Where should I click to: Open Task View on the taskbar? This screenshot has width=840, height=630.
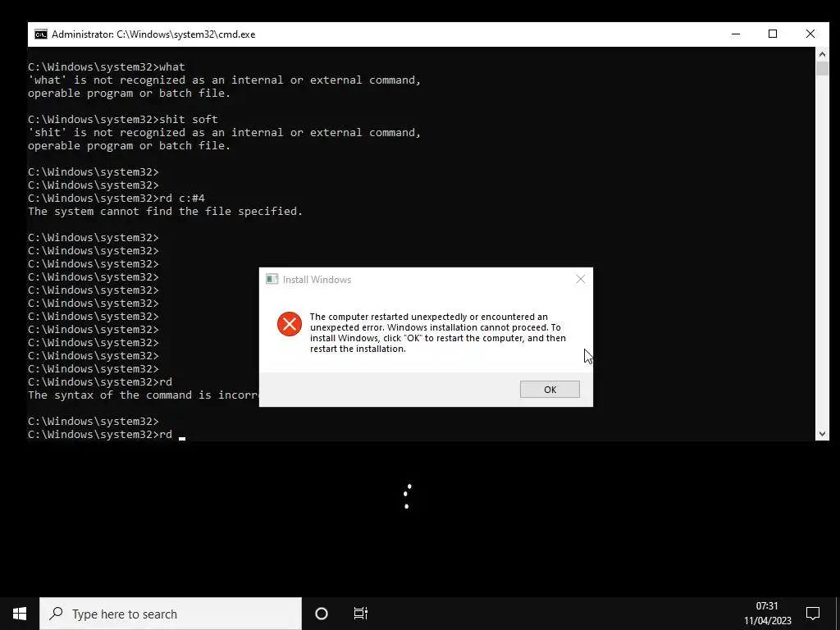[361, 614]
